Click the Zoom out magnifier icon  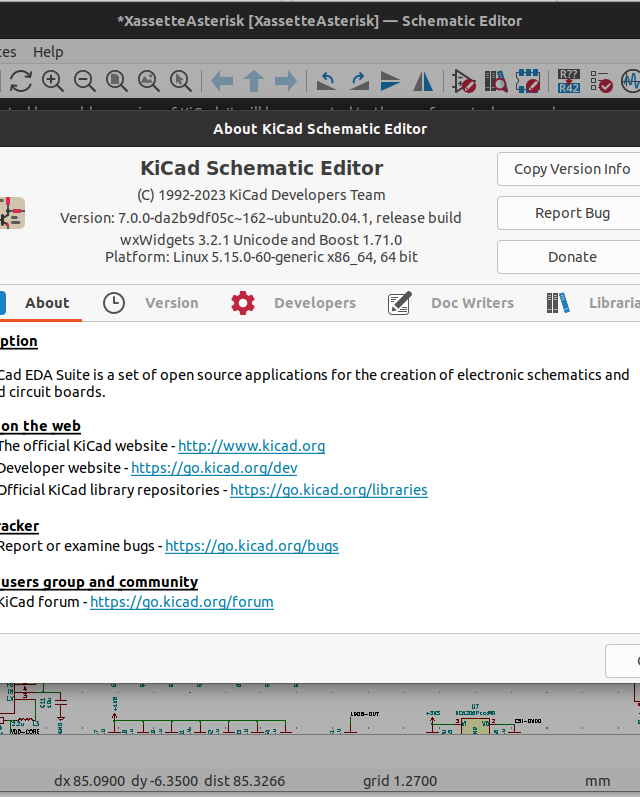(x=85, y=81)
